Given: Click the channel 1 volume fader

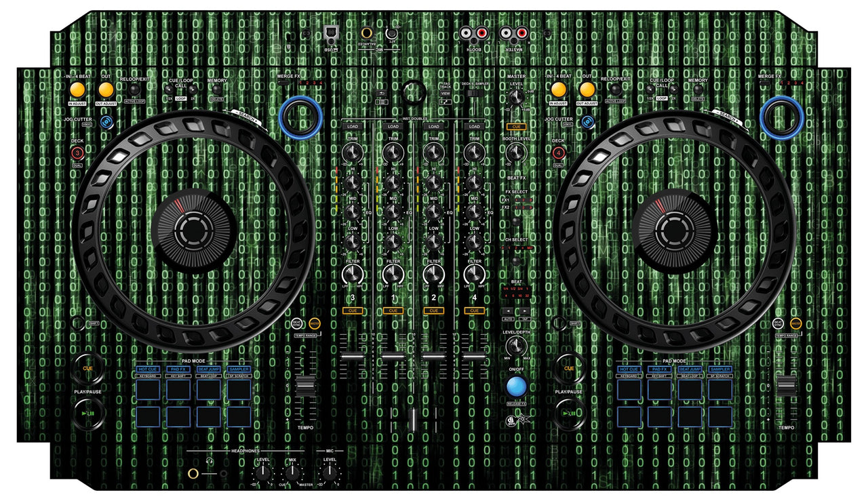Looking at the screenshot, I should point(393,356).
